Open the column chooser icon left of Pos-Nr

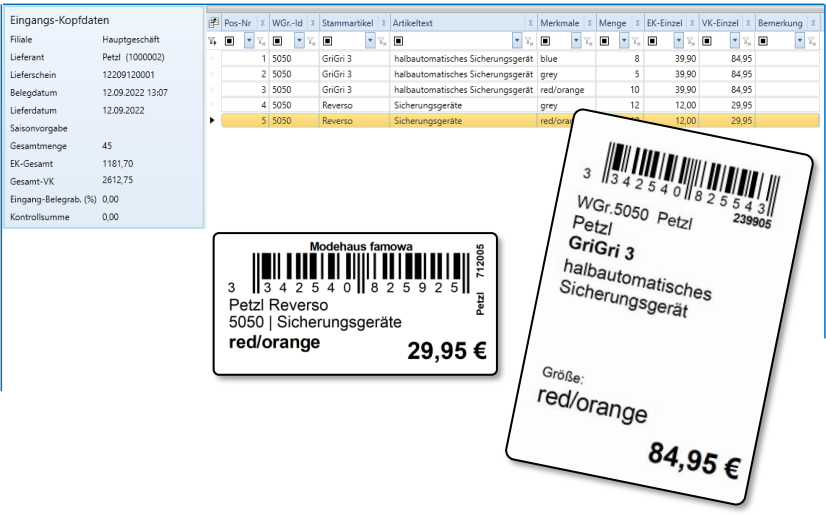point(213,23)
